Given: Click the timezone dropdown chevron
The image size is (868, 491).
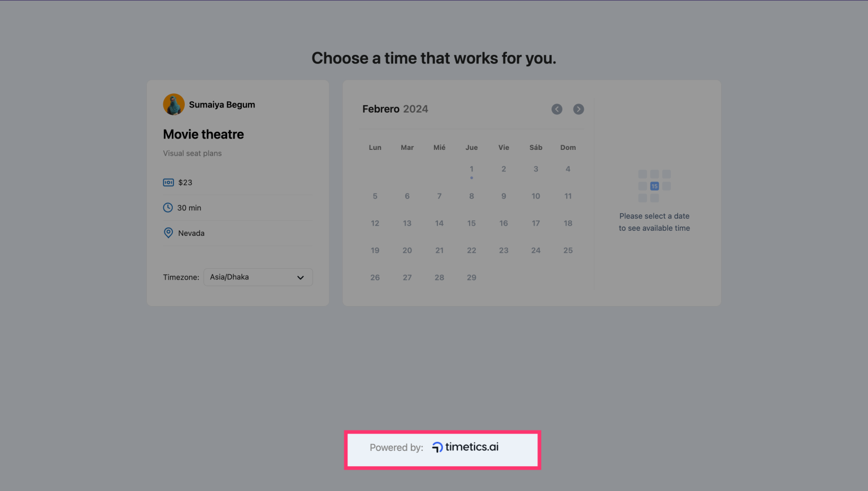Looking at the screenshot, I should (x=300, y=277).
